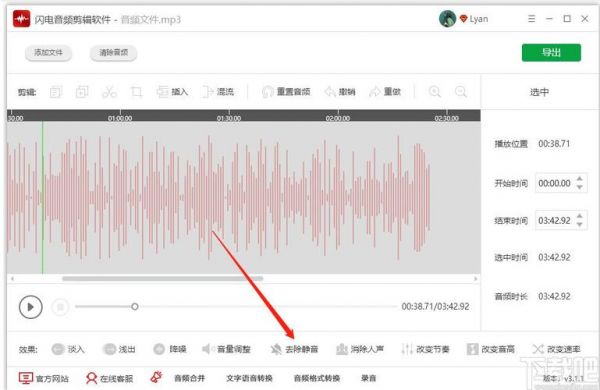Click the copy icon in edit toolbar

pos(56,92)
